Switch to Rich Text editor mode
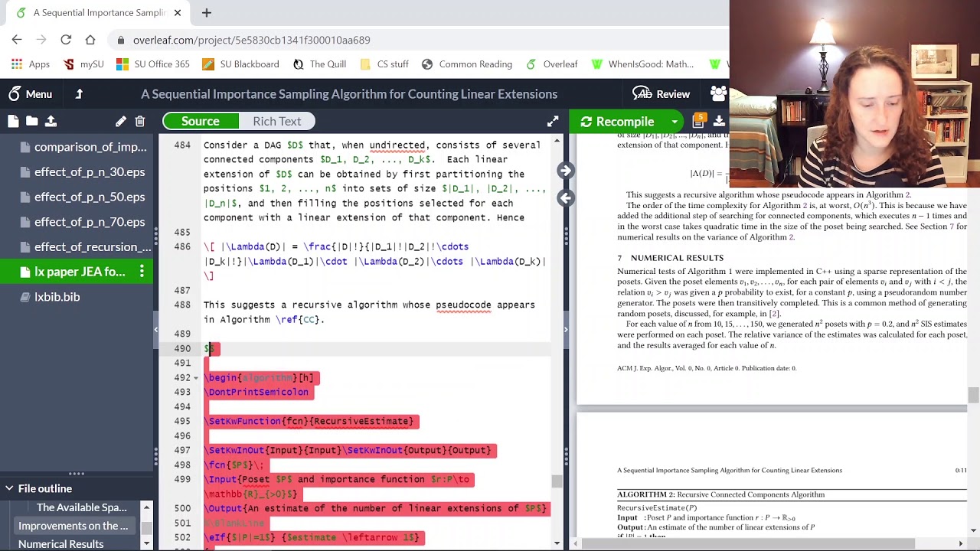Screen dimensions: 980x551 point(277,121)
